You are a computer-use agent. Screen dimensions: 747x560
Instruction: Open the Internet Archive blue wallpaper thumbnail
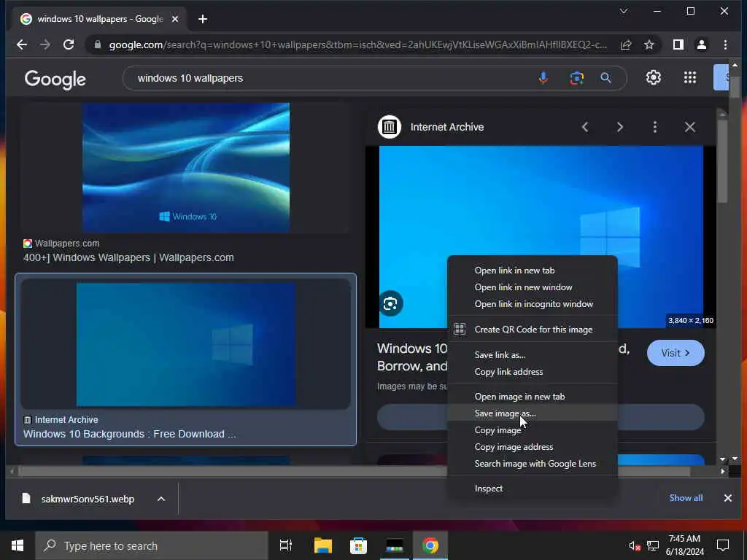[186, 344]
